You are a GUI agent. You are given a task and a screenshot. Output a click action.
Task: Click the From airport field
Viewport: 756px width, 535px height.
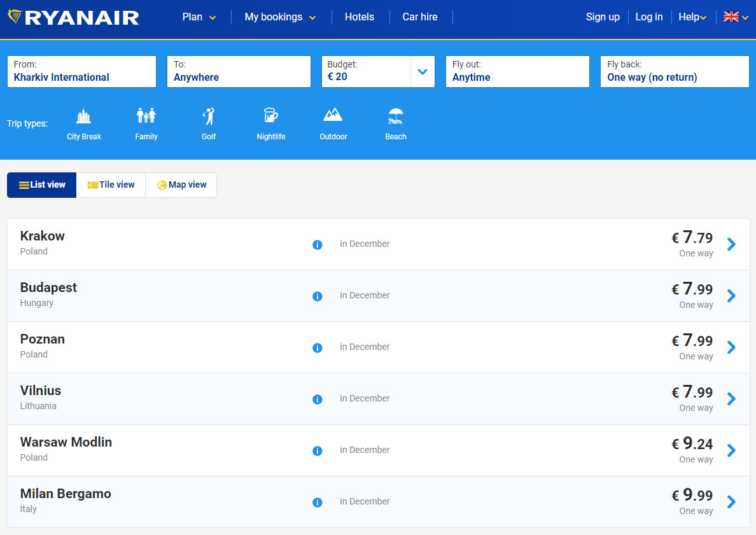[81, 71]
